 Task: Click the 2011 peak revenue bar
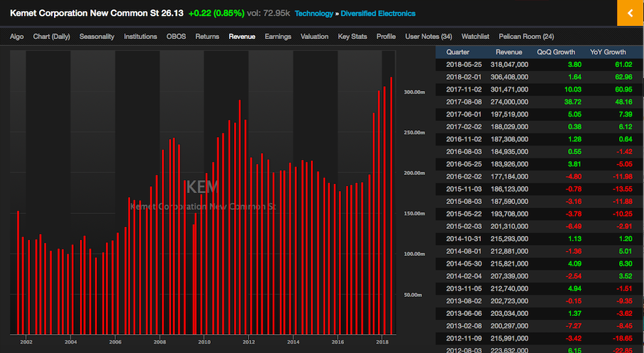(x=239, y=217)
